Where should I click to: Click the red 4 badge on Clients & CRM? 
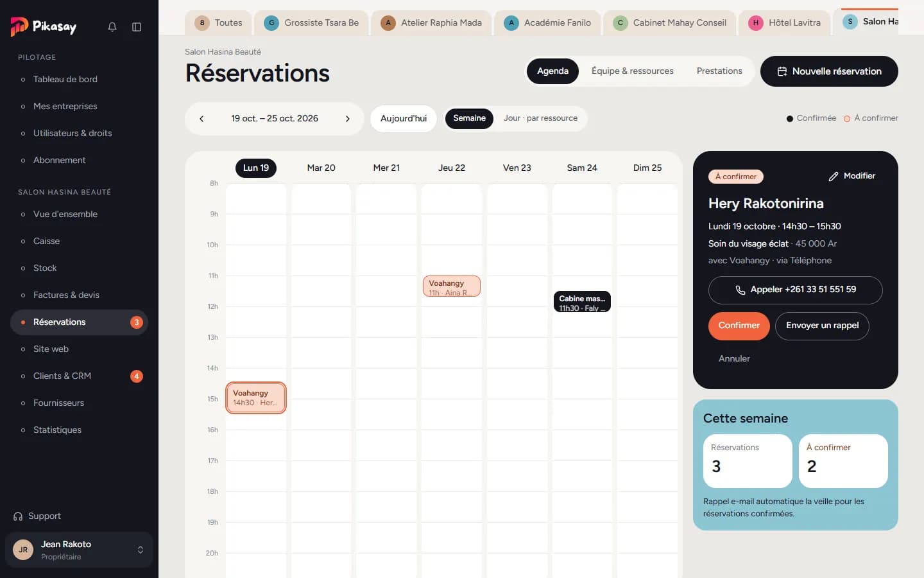point(137,376)
